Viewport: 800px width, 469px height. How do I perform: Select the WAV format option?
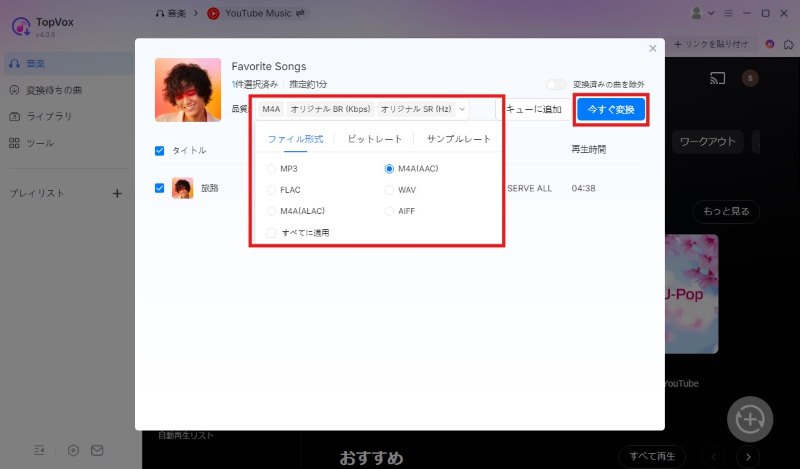(401, 190)
